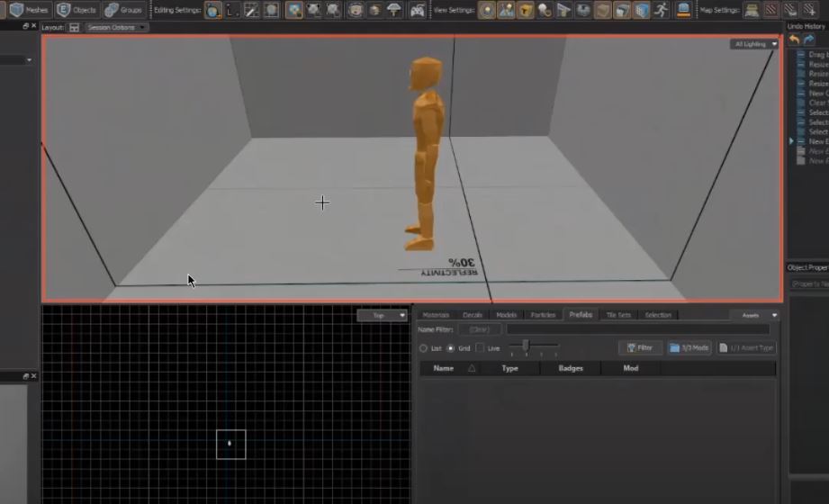The image size is (829, 504).
Task: Open the Top view dropdown
Action: click(382, 315)
